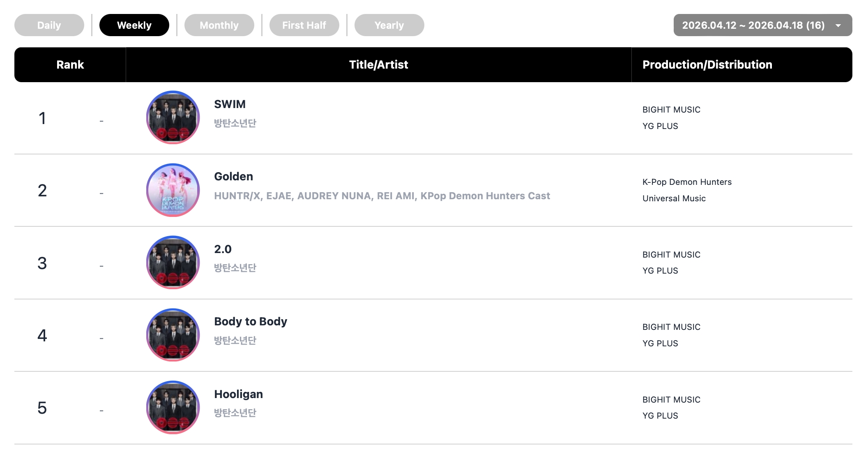Open the First Half chart tab
Image resolution: width=868 pixels, height=449 pixels.
pos(304,25)
